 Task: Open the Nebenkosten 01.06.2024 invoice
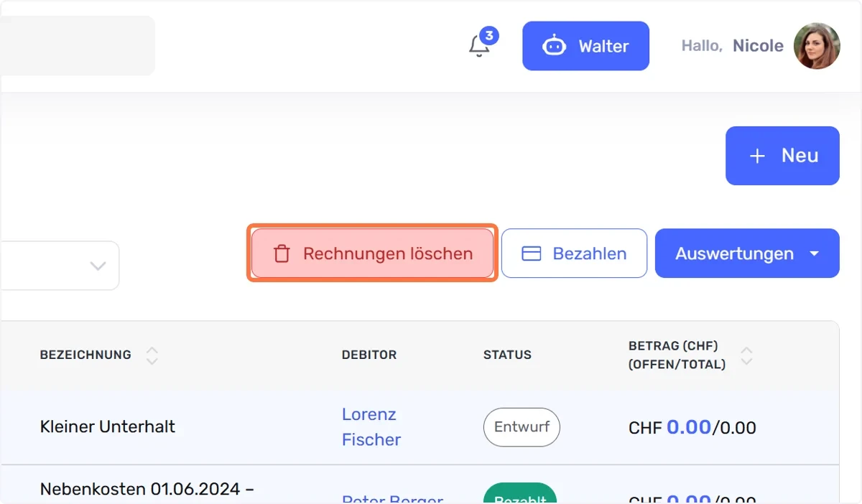(x=147, y=490)
